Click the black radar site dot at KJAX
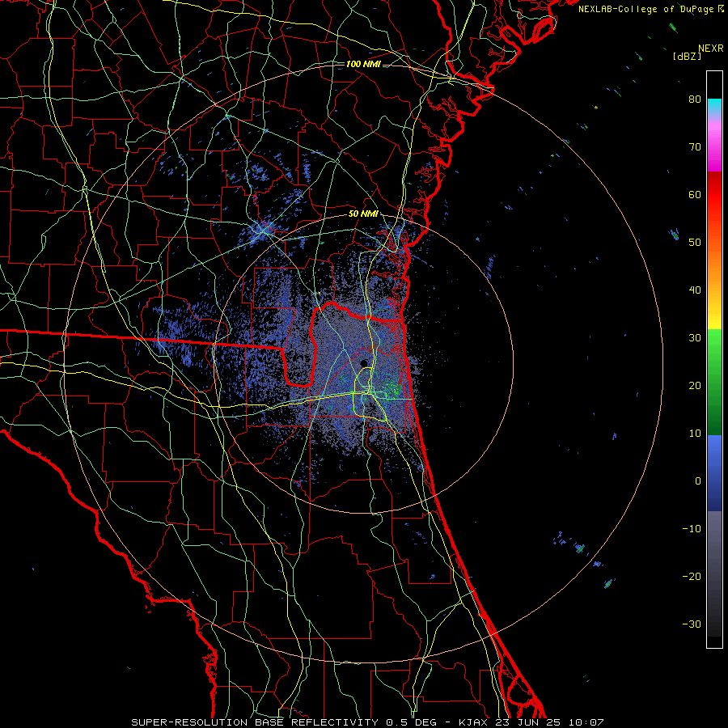This screenshot has height=728, width=728. (364, 363)
